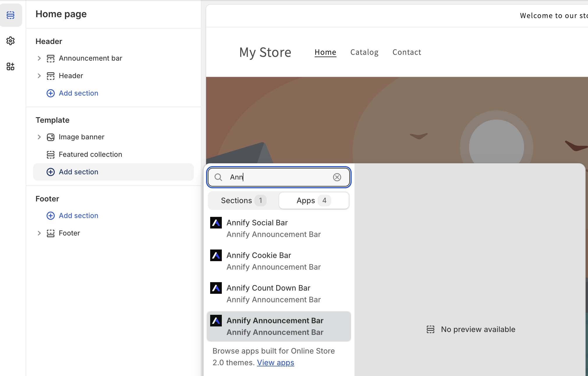Open Home link in store preview
The image size is (588, 376).
(x=325, y=52)
